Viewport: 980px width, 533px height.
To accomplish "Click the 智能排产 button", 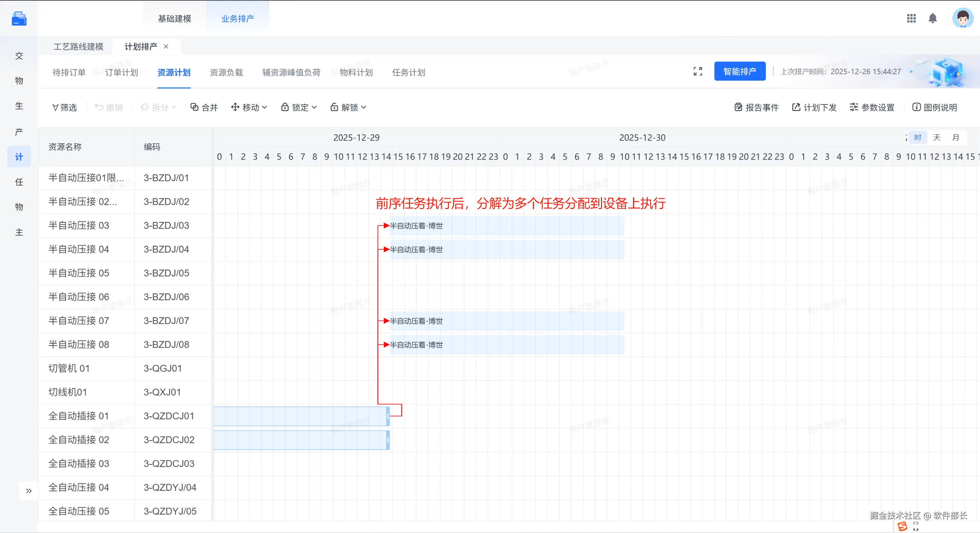I will 740,71.
